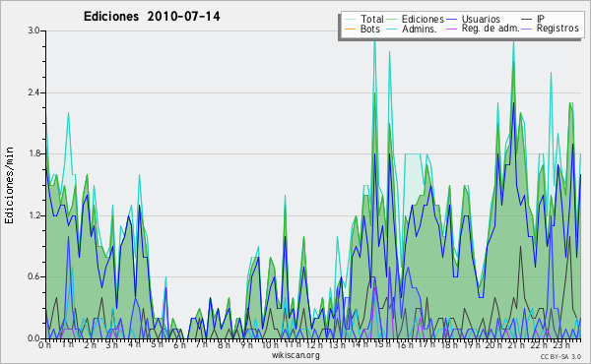591x364 pixels.
Task: Click the 'CC BY-SA 3.0' license text
Action: point(560,357)
